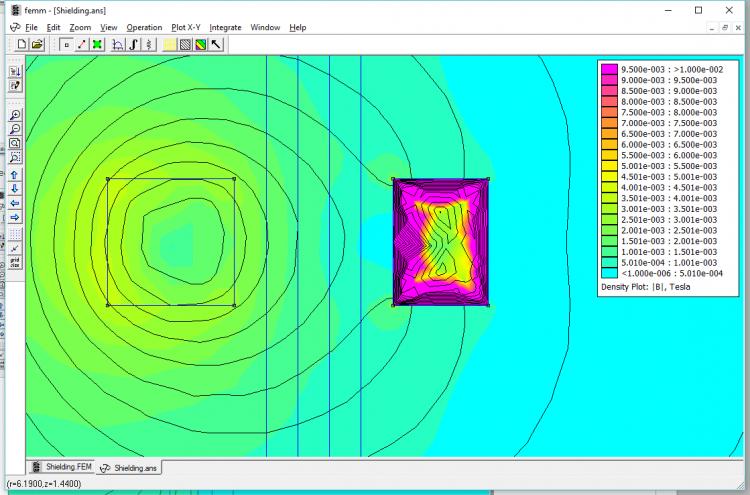Click the magenta legend color swatch
This screenshot has height=495, width=750.
click(x=608, y=68)
